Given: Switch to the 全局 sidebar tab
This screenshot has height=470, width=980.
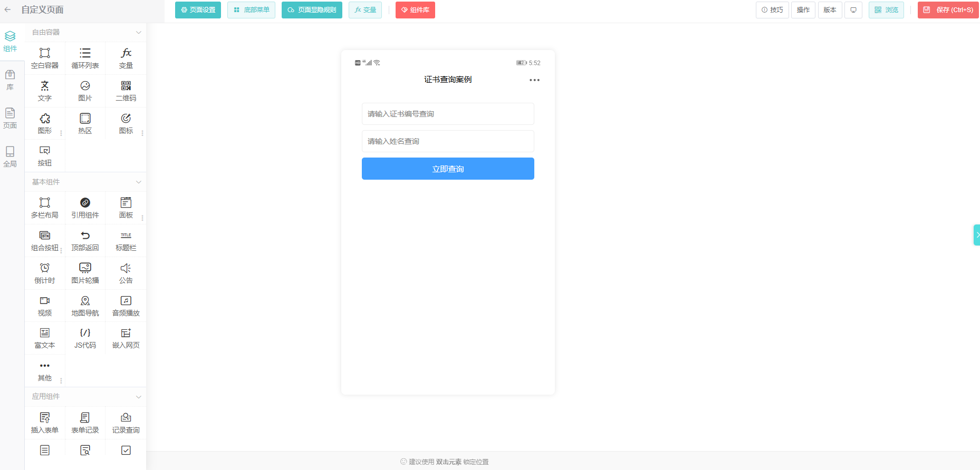Looking at the screenshot, I should tap(10, 157).
